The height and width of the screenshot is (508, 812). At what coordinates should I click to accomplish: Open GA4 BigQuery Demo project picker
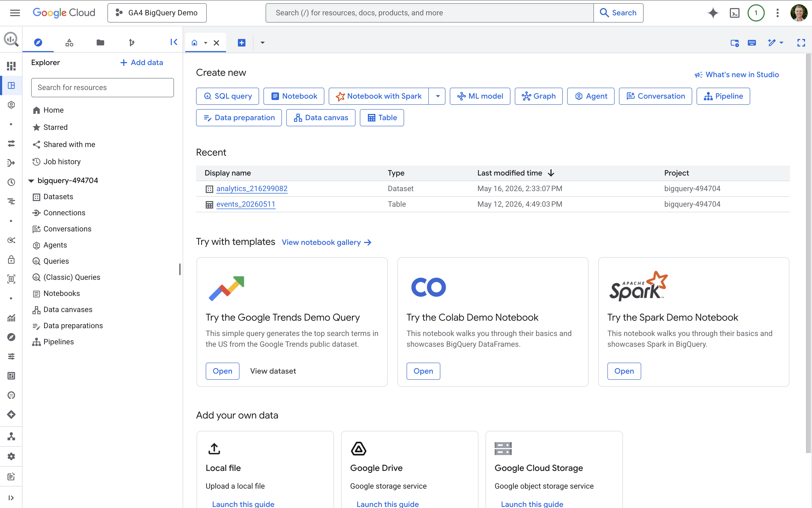157,13
